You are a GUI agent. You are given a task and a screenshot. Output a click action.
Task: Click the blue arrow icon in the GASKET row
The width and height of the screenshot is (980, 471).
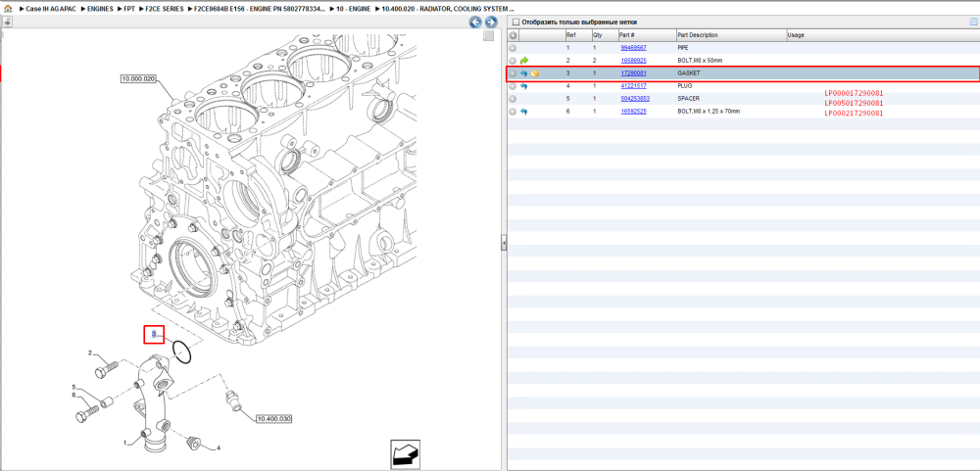(523, 73)
